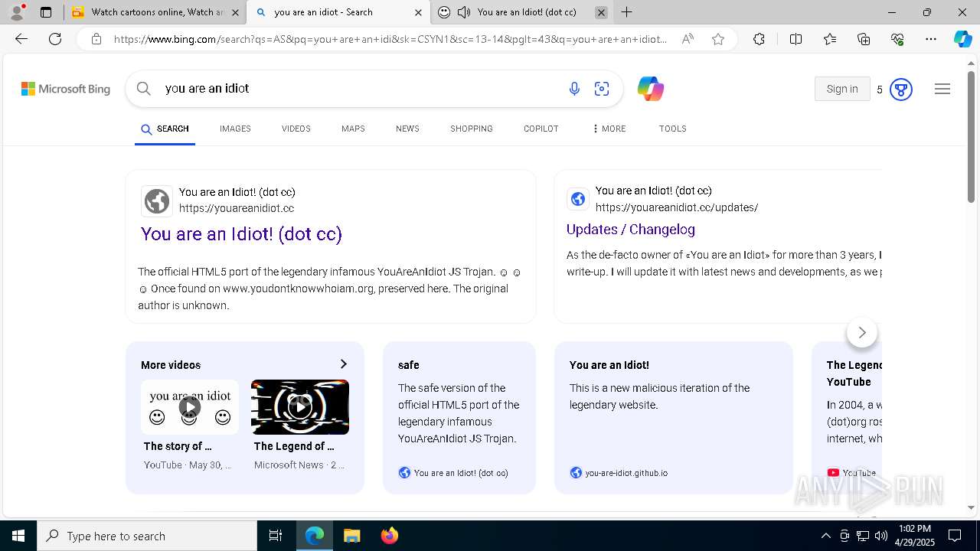
Task: Select the MAPS search tab
Action: tap(353, 129)
